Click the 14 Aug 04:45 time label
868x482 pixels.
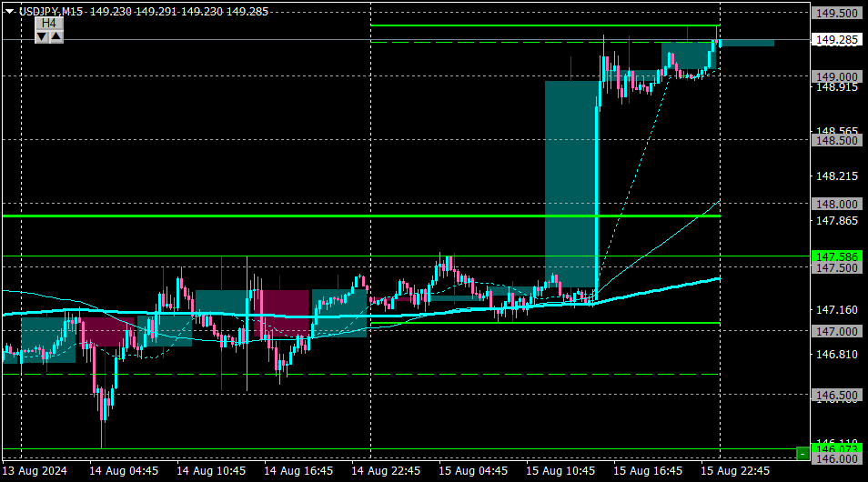pyautogui.click(x=124, y=471)
